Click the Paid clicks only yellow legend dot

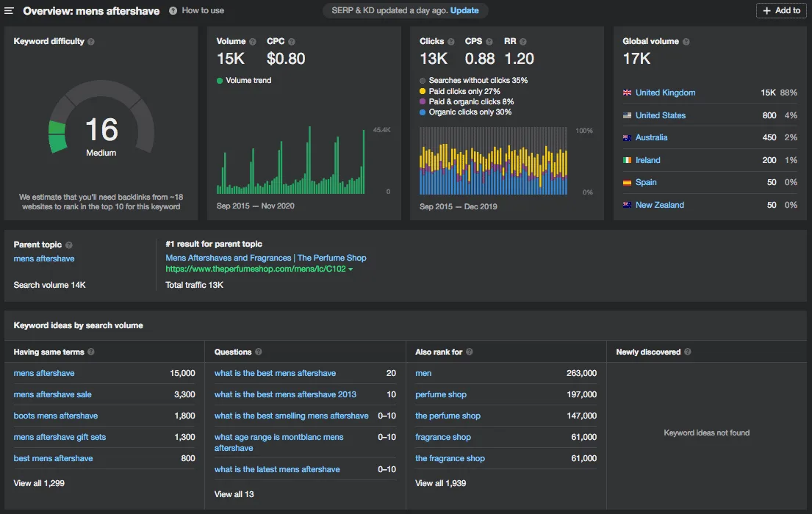tap(423, 91)
